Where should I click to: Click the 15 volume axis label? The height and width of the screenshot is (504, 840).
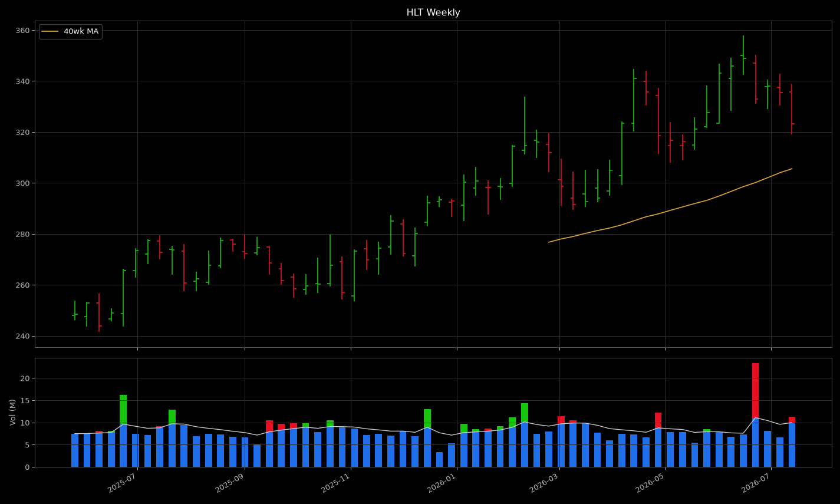coord(25,401)
